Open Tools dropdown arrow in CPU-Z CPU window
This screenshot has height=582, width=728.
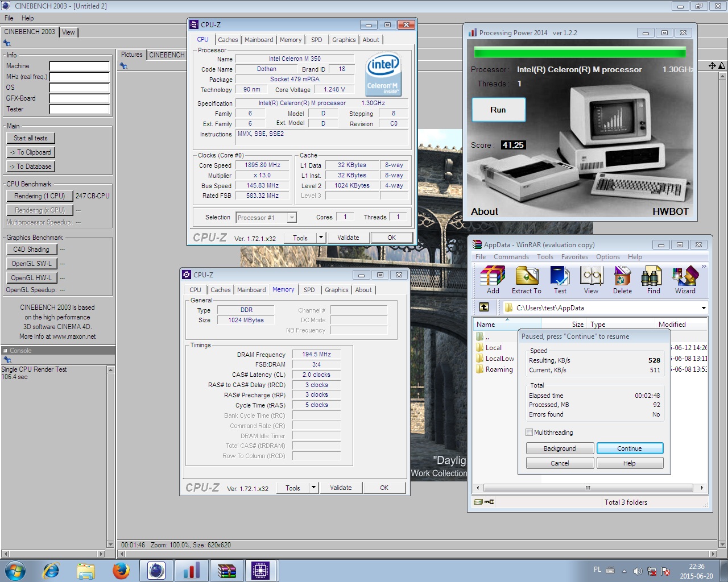(x=321, y=238)
